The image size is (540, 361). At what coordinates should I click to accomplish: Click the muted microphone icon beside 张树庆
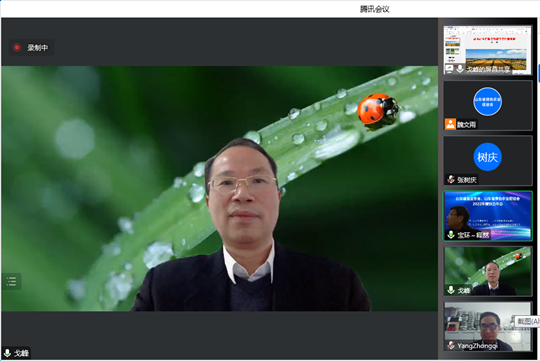click(451, 179)
